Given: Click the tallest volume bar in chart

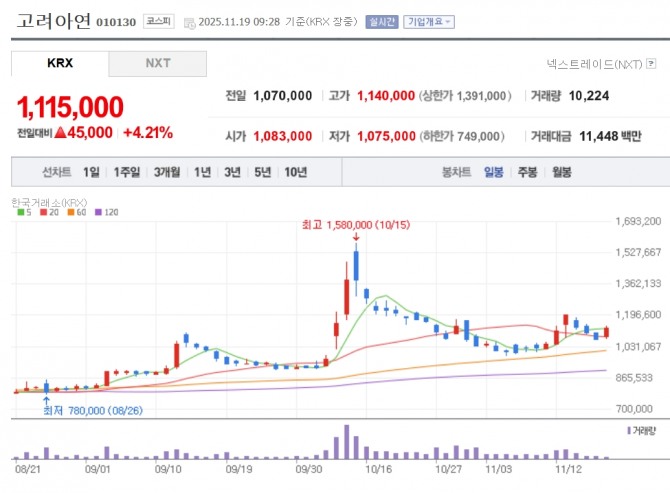Looking at the screenshot, I should pos(347,442).
